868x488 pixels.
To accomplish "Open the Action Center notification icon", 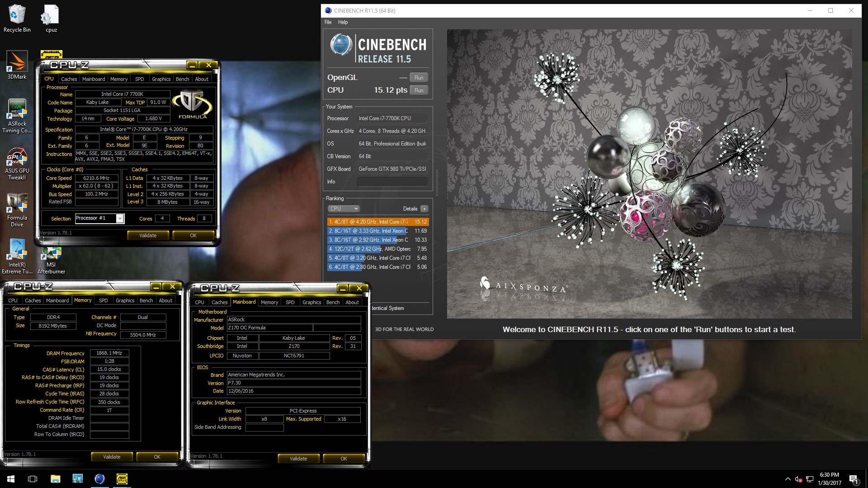I will (x=854, y=479).
